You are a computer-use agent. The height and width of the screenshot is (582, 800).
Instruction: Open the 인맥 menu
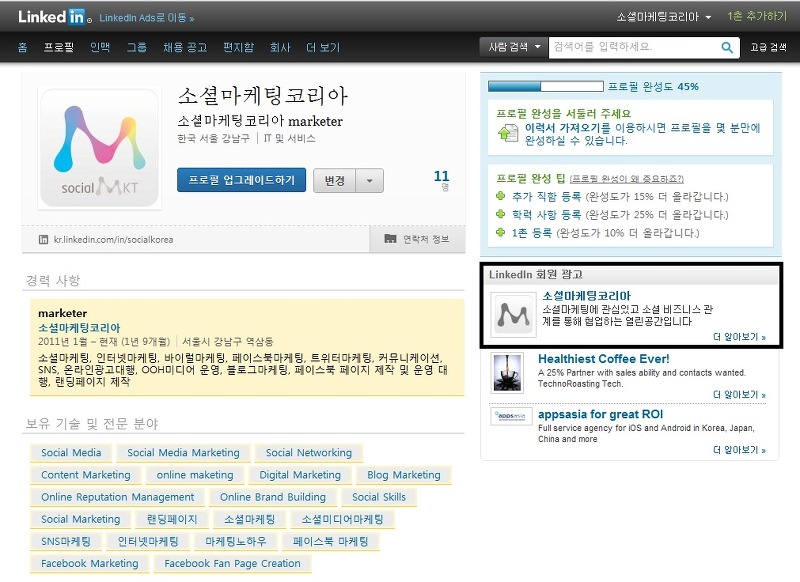[100, 47]
